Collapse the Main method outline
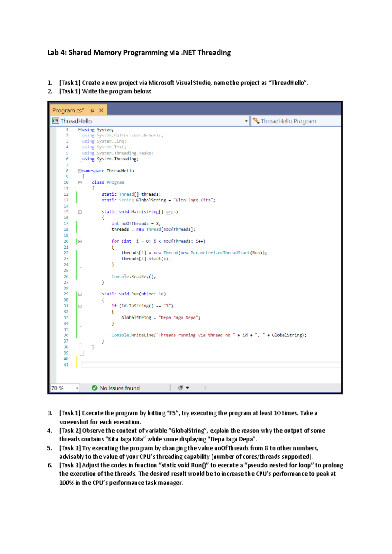Viewport: 392px width, 554px height. point(80,212)
